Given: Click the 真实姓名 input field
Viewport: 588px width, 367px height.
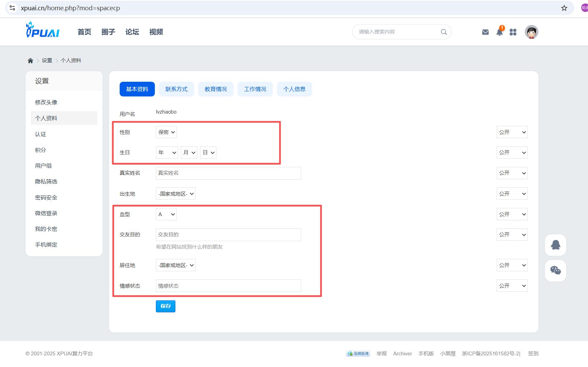Looking at the screenshot, I should tap(228, 173).
